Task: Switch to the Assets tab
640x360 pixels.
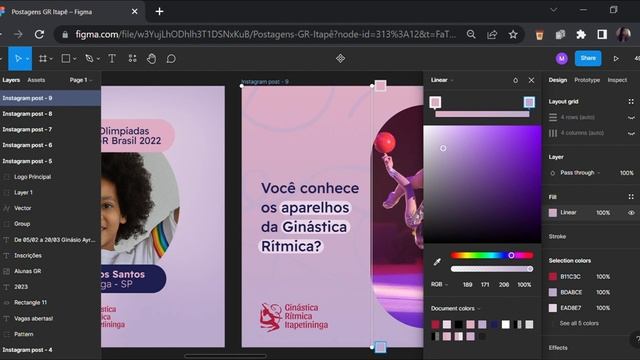Action: pos(36,80)
